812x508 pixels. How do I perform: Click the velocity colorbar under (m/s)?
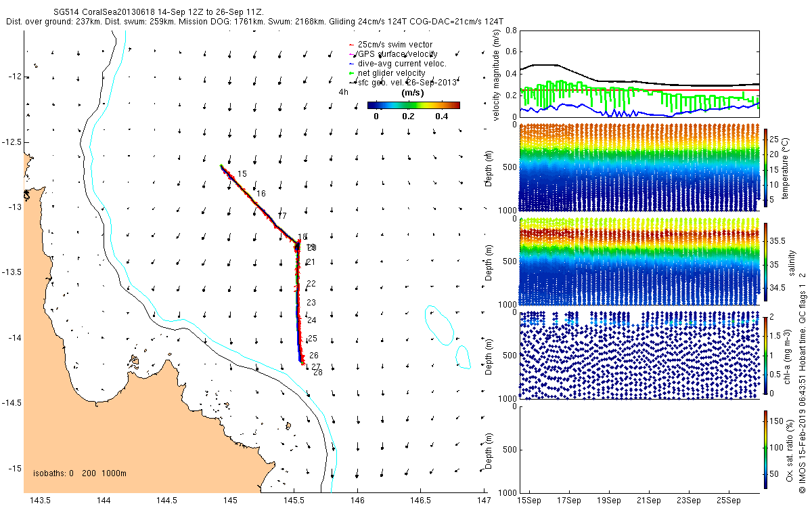(413, 105)
